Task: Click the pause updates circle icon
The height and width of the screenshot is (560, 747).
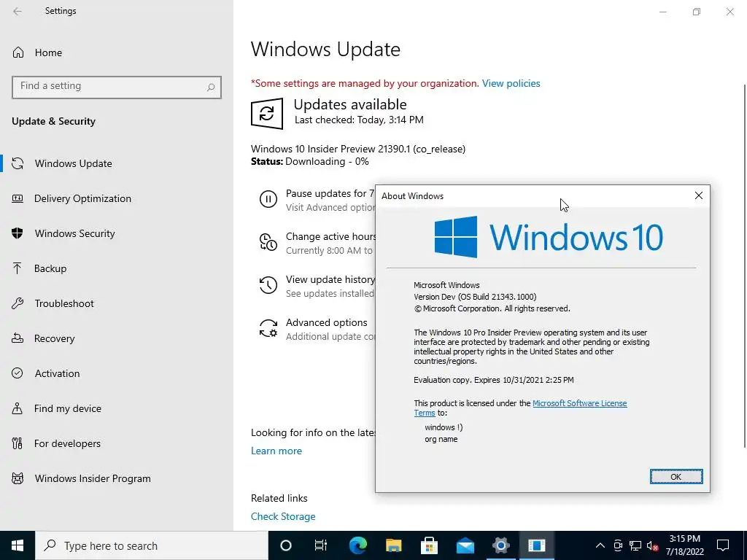Action: click(x=268, y=198)
